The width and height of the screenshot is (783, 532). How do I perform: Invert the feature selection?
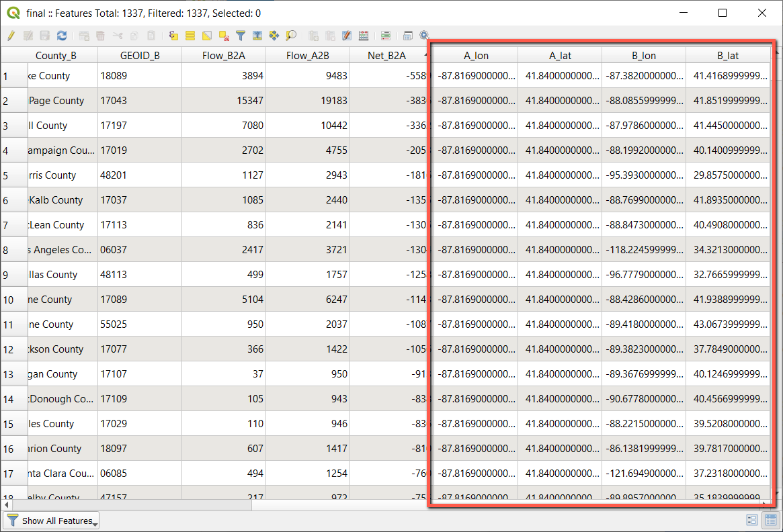tap(207, 36)
